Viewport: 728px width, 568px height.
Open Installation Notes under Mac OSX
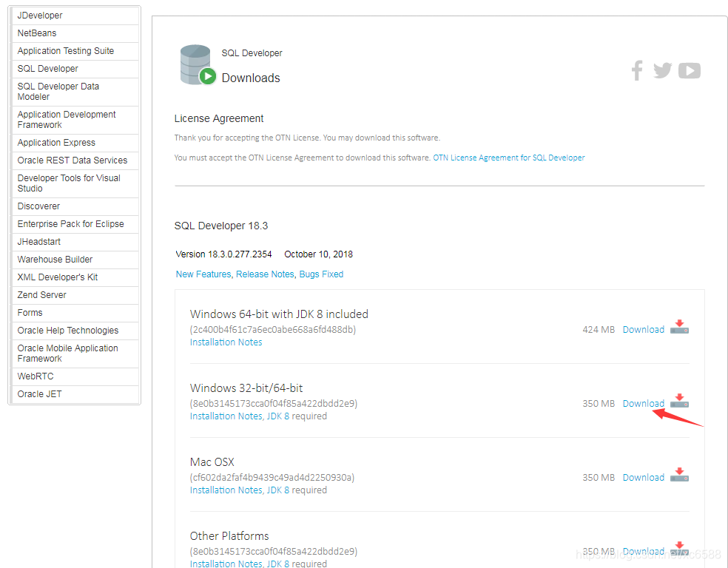226,490
